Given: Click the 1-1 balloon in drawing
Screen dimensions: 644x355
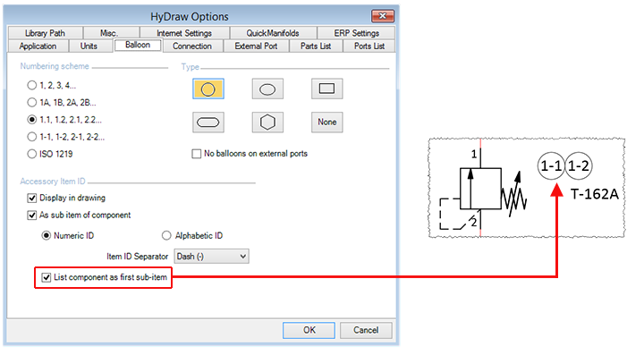Looking at the screenshot, I should [551, 166].
